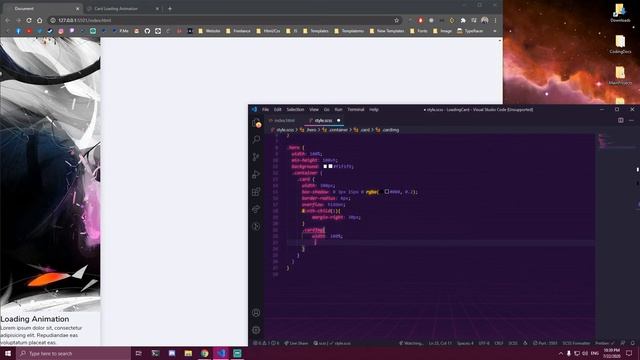Image resolution: width=640 pixels, height=360 pixels.
Task: Open the Websites bookmarks folder
Action: coord(209,31)
